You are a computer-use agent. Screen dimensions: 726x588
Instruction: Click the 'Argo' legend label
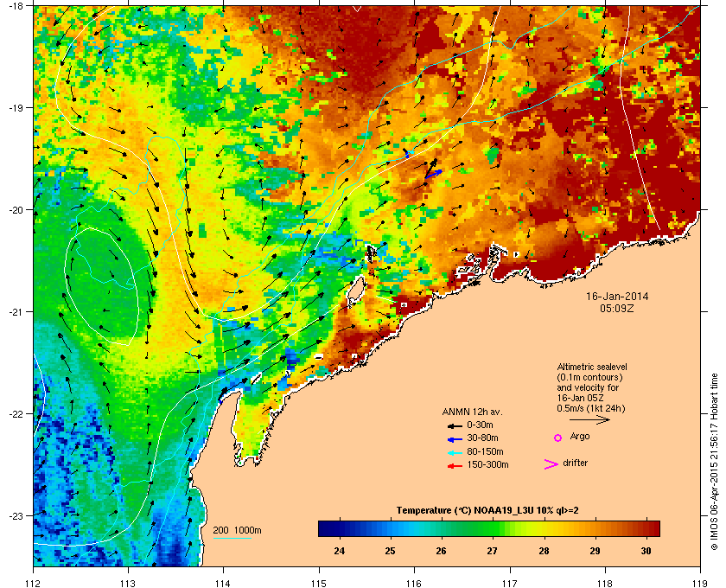(x=580, y=437)
